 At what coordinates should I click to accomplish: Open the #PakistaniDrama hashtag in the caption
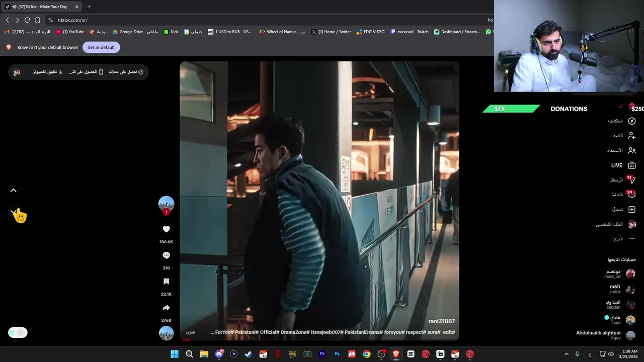point(364,332)
